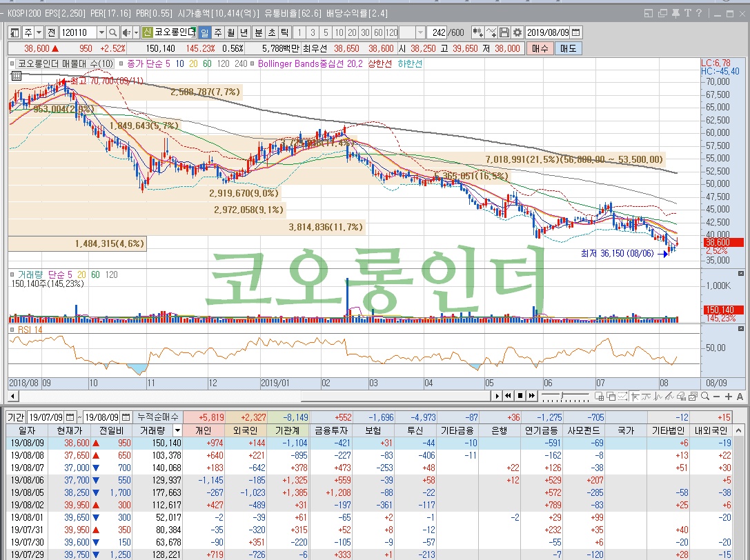Click table scrollbar up arrow
750x560 pixels.
740,430
